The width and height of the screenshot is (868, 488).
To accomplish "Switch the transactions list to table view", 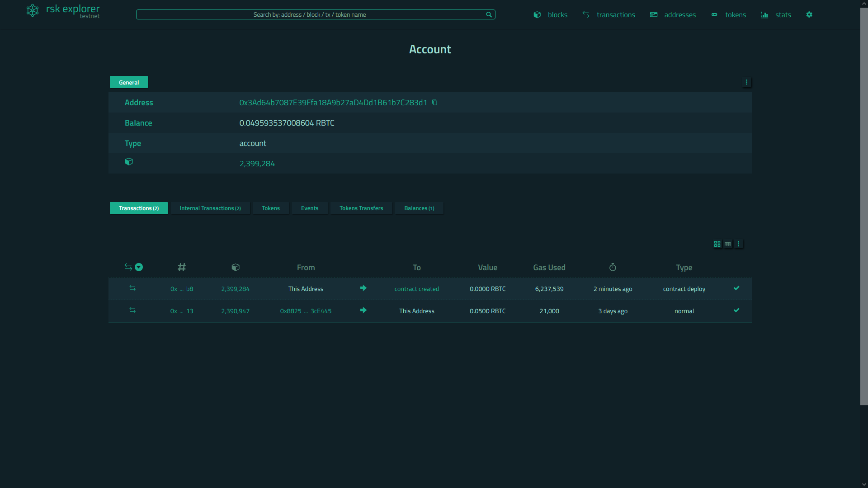I will [x=727, y=244].
